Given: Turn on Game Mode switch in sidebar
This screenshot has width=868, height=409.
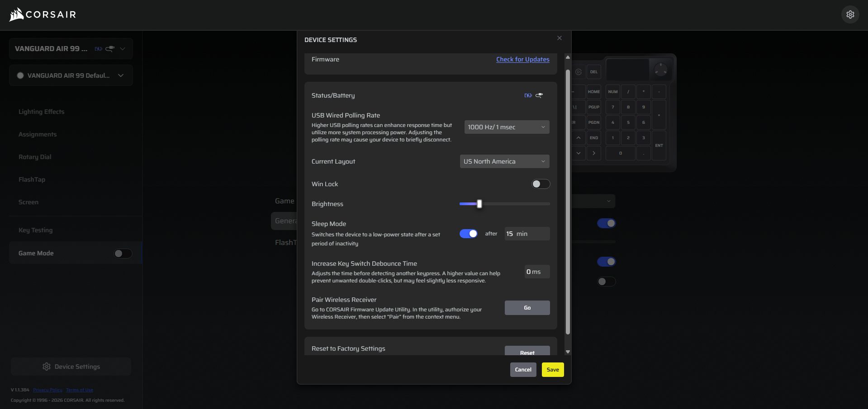Looking at the screenshot, I should 123,254.
